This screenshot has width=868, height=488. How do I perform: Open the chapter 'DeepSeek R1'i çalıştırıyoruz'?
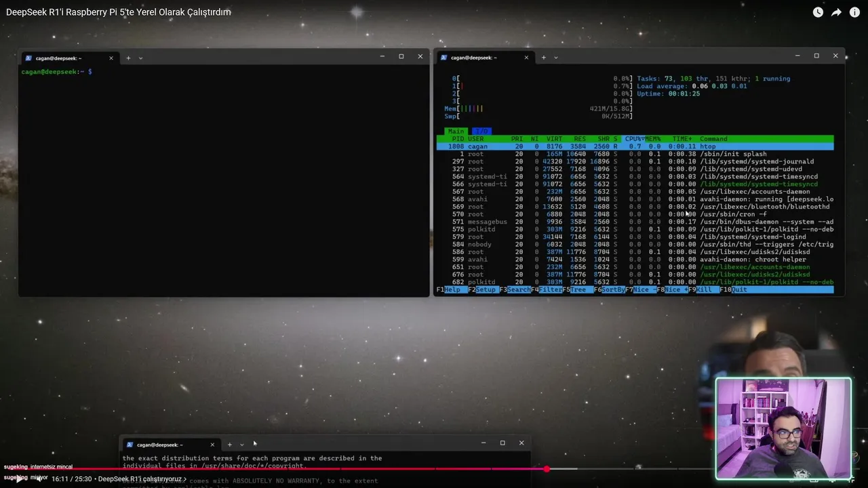pyautogui.click(x=142, y=479)
